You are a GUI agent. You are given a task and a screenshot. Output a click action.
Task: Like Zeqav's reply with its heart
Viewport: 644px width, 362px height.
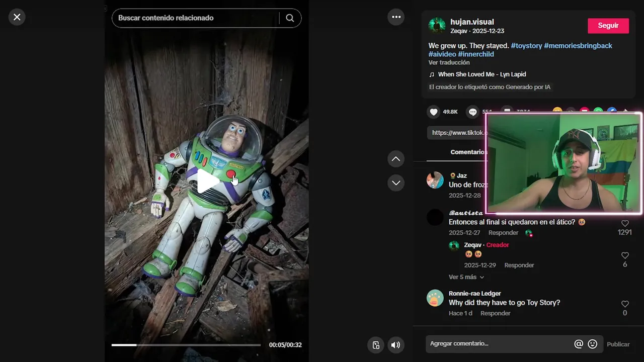tap(625, 255)
